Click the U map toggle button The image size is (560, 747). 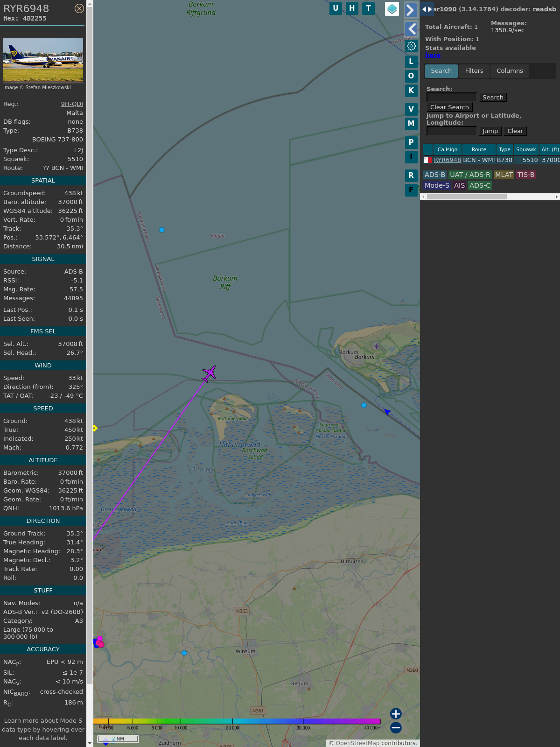click(336, 8)
